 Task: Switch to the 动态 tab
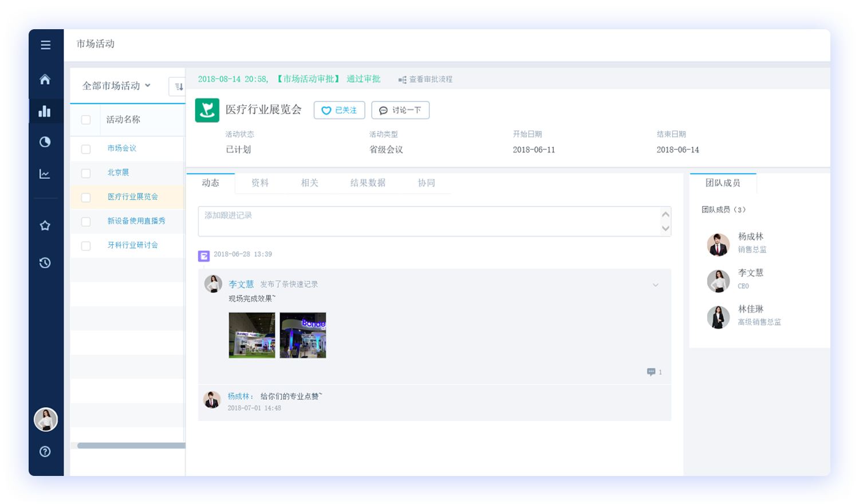click(210, 183)
